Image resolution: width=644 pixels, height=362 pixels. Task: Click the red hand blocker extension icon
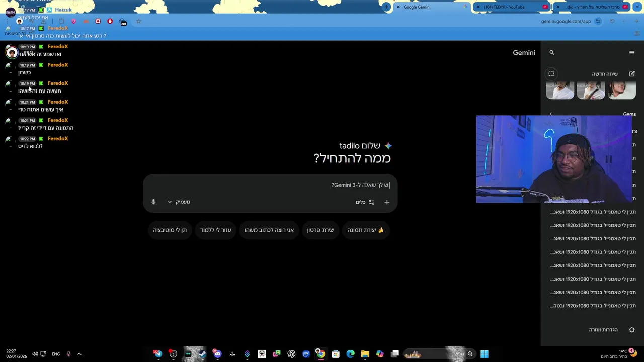click(110, 21)
